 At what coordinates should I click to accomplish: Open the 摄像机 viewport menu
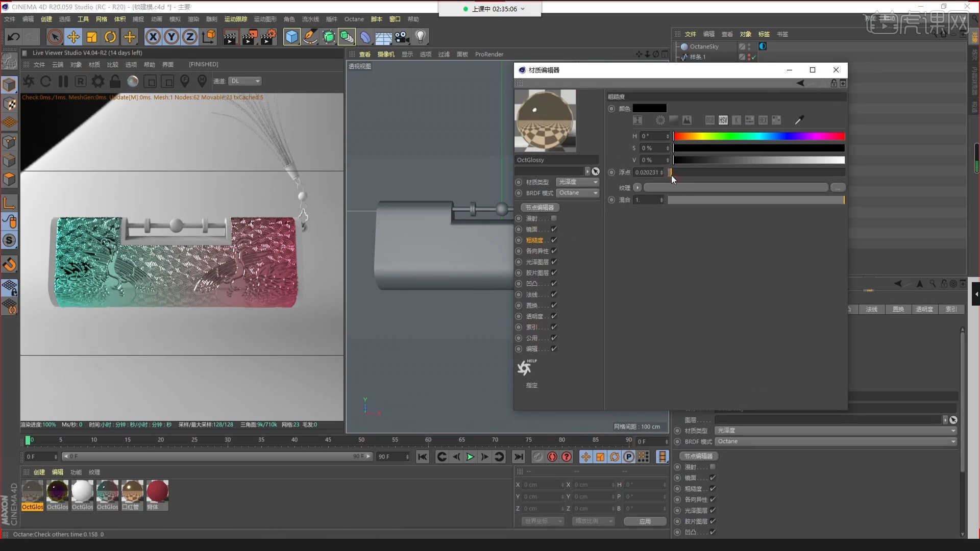point(386,54)
